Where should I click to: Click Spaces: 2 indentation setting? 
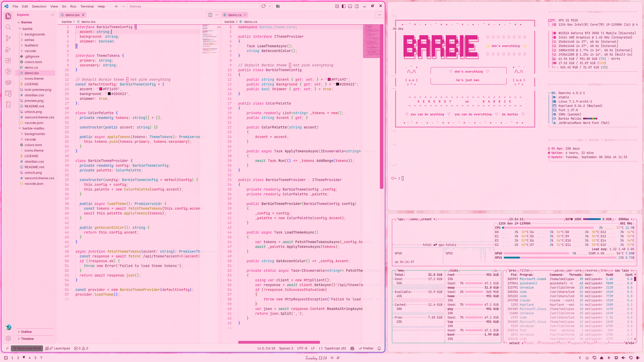coord(286,348)
